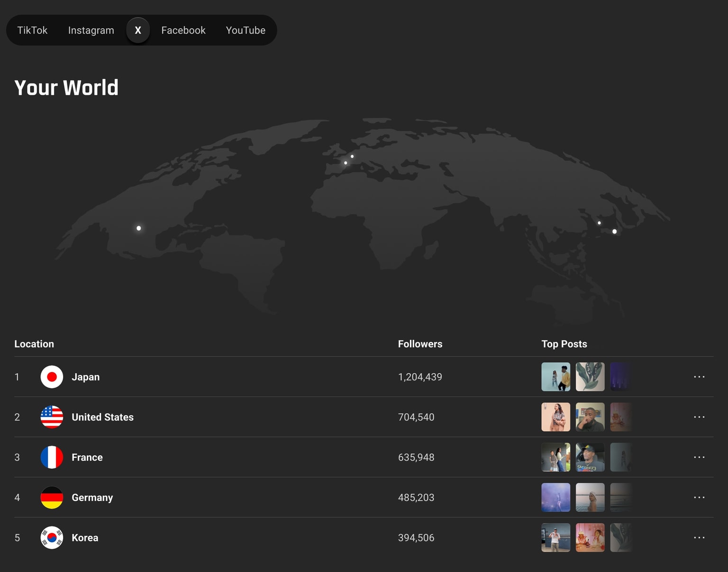
Task: Click the map dot over North America
Action: click(138, 228)
